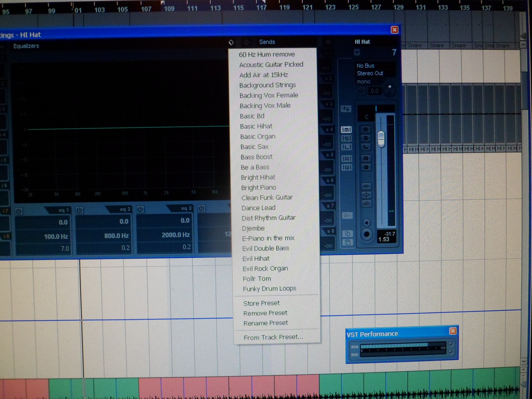Open From Track Preset...

(273, 337)
